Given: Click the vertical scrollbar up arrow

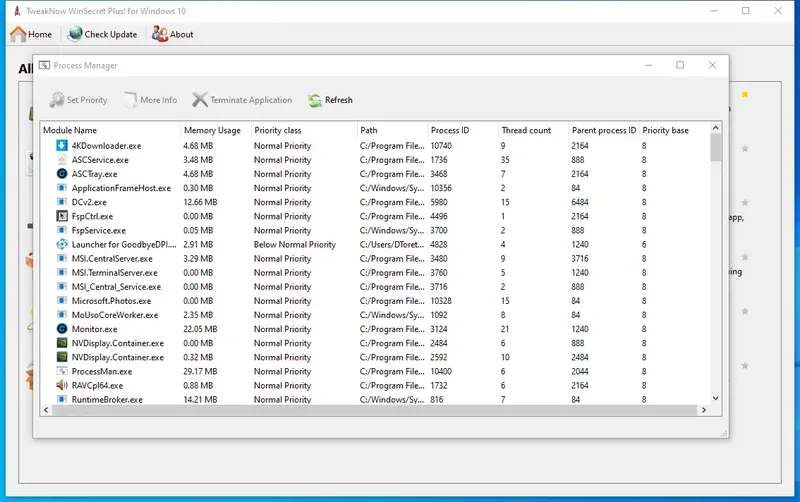Looking at the screenshot, I should click(715, 128).
